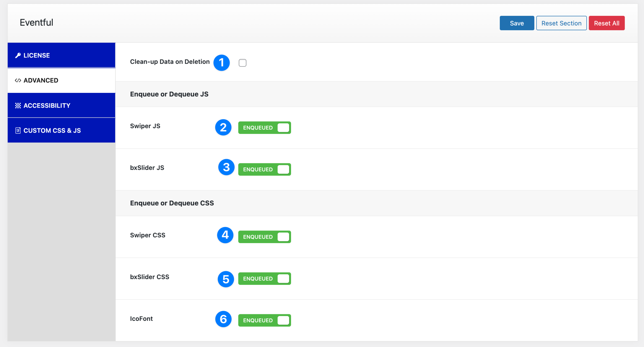Open the LICENSE tab
This screenshot has width=644, height=347.
click(61, 55)
